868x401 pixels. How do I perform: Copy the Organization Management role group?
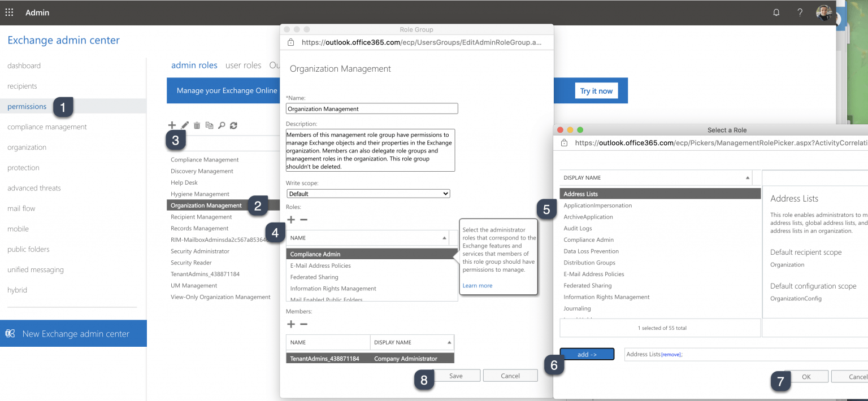click(209, 125)
